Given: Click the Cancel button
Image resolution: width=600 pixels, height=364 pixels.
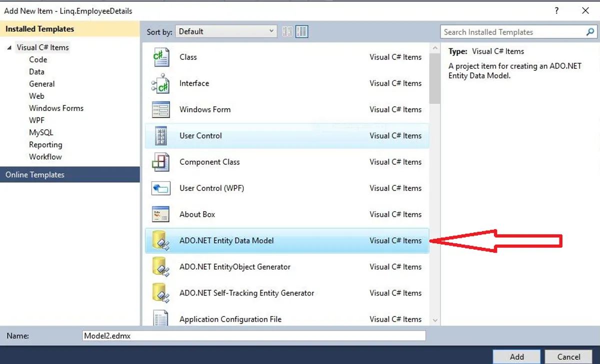Looking at the screenshot, I should [x=568, y=357].
